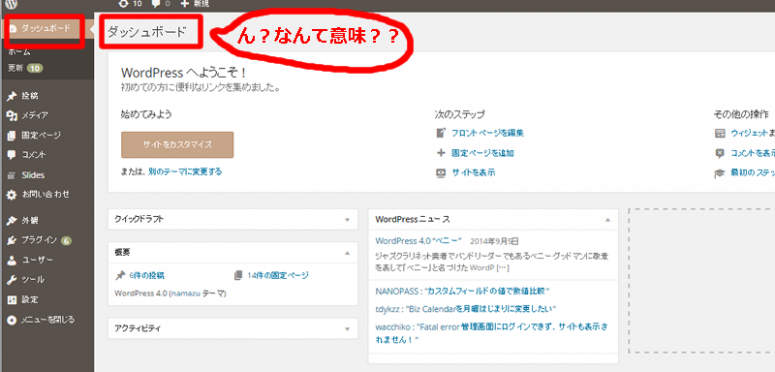Open the comments bubble in the admin bar
This screenshot has width=775, height=372.
(x=157, y=3)
